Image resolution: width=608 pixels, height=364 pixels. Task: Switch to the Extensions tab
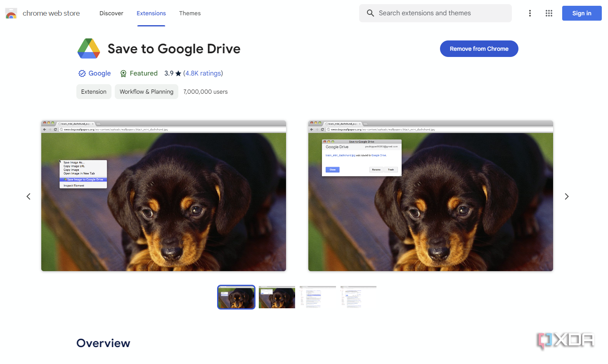(151, 13)
